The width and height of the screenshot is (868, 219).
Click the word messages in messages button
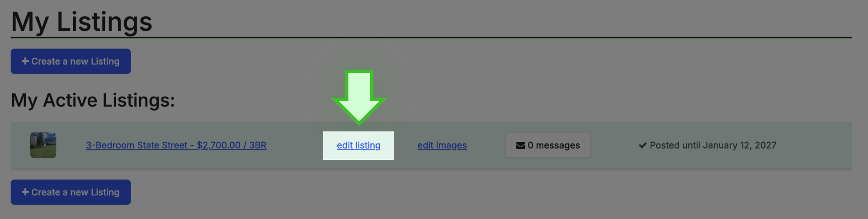(x=558, y=145)
